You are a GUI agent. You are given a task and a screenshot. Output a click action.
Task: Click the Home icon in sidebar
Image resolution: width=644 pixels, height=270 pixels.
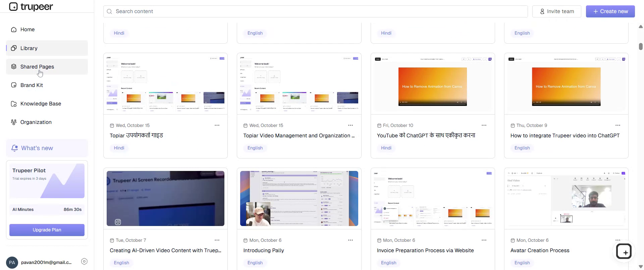point(14,30)
